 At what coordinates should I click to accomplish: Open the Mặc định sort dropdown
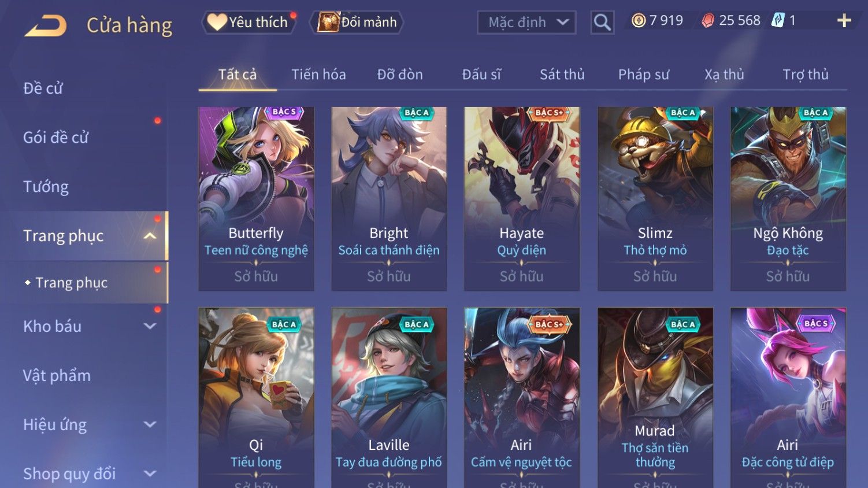point(526,23)
